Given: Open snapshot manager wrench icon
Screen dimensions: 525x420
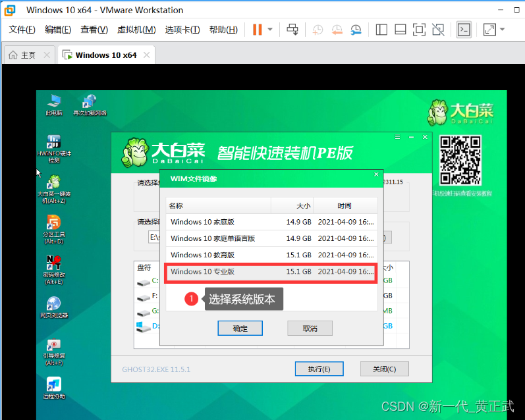Looking at the screenshot, I should (x=356, y=30).
